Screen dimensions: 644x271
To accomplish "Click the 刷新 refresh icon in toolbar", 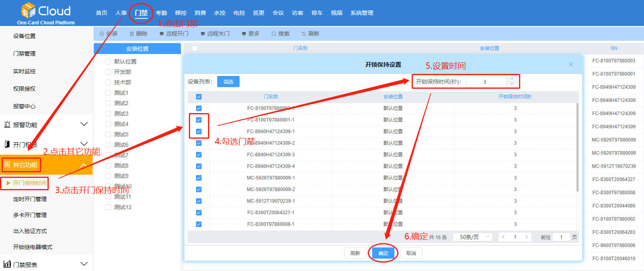I will [304, 34].
